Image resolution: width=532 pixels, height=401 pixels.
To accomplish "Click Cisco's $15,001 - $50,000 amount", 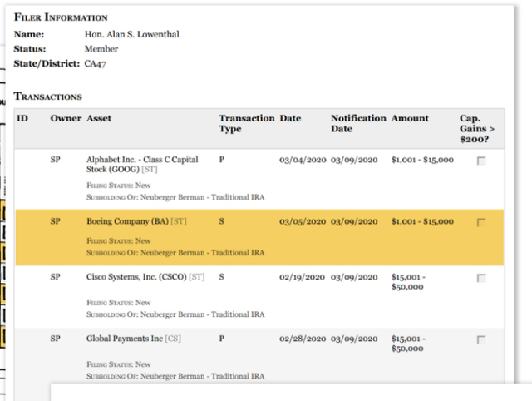I will (x=408, y=282).
